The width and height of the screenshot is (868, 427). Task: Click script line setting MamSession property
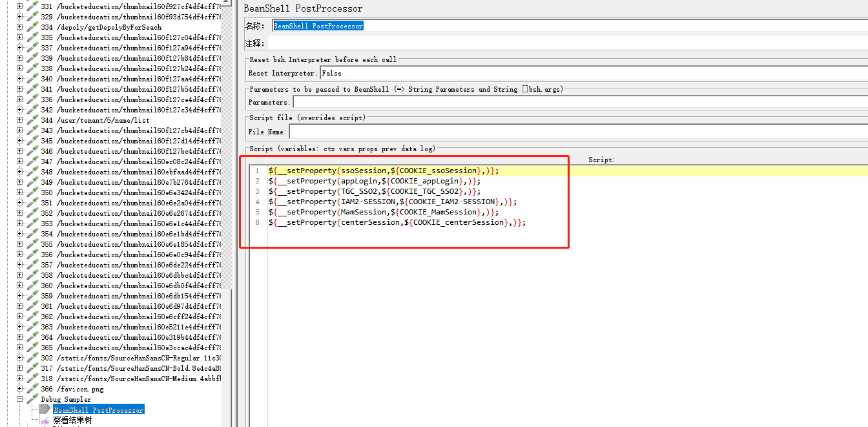[x=384, y=212]
